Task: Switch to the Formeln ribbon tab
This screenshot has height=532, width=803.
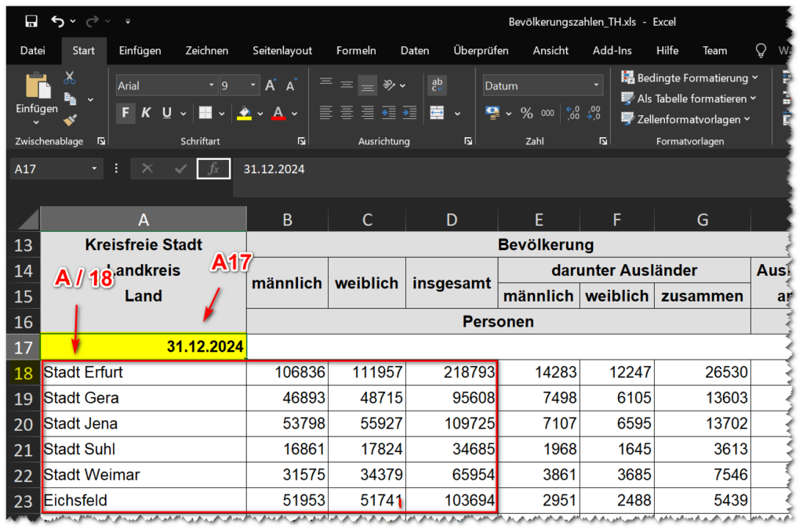Action: coord(355,50)
